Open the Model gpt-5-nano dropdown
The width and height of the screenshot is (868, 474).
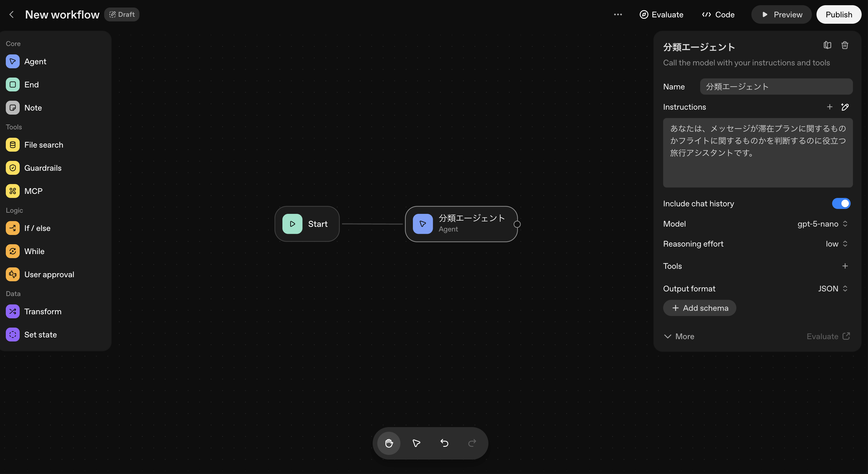click(x=822, y=224)
